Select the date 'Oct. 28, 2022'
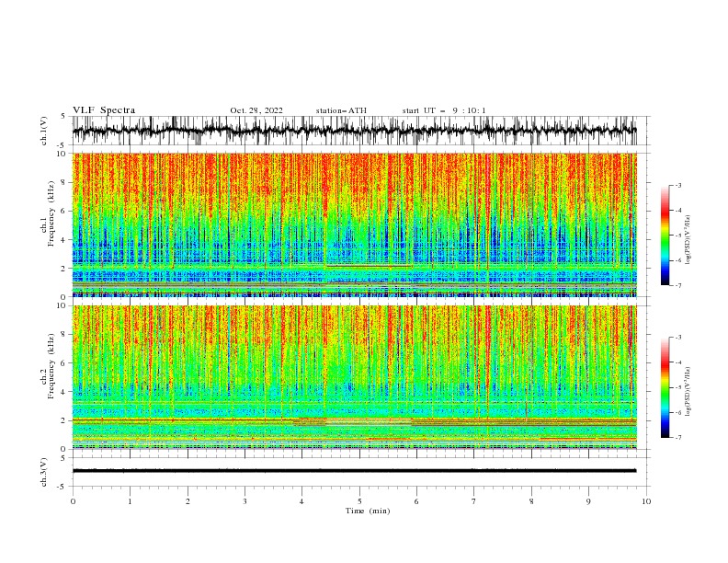 click(x=256, y=110)
